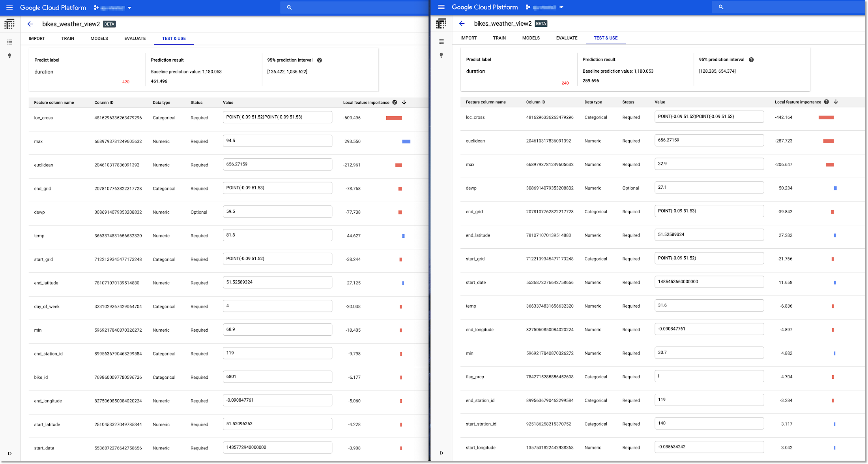868x464 pixels.
Task: Click the red loc_cross importance bar, left window
Action: click(394, 118)
